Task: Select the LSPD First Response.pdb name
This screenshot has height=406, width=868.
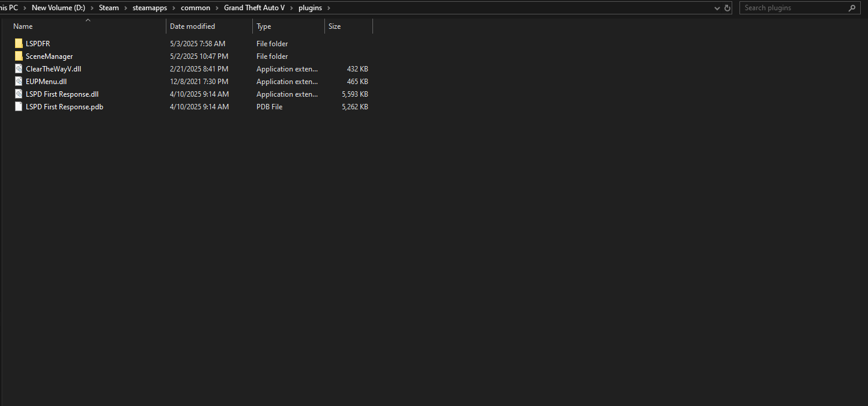Action: click(64, 106)
